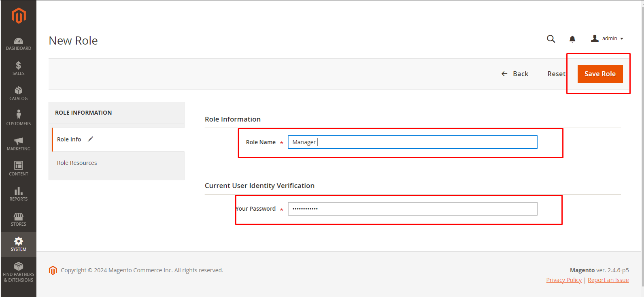
Task: Open the Reports menu
Action: point(19,194)
